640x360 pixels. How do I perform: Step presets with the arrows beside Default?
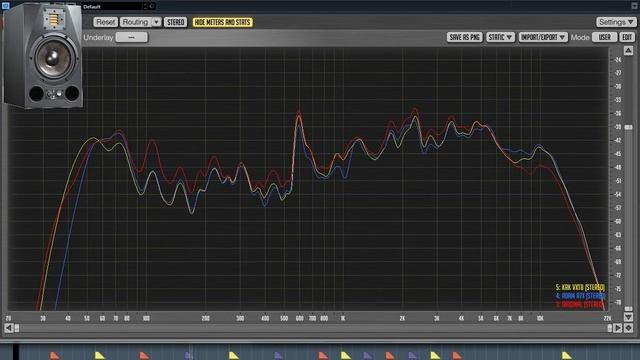[x=145, y=7]
